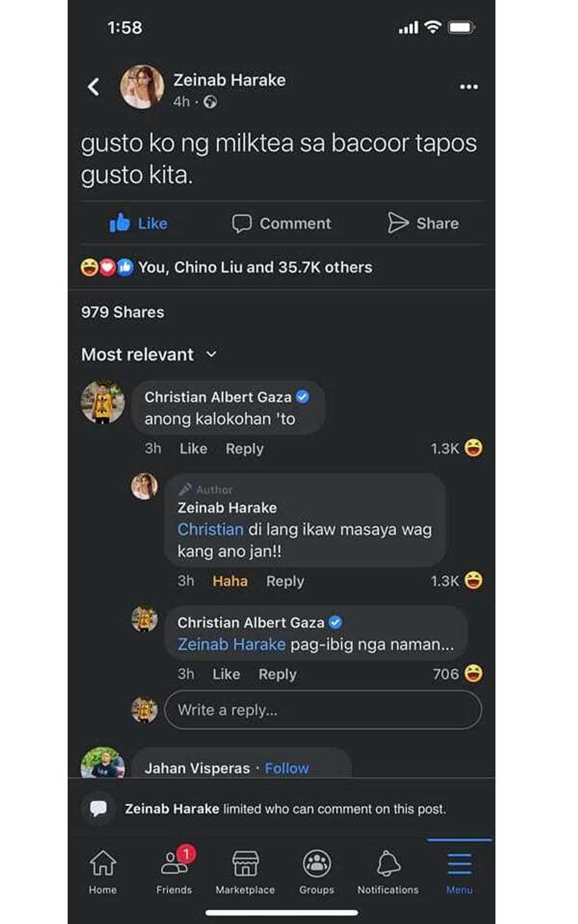Viewport: 578px width, 924px height.
Task: Open the Notifications bell tab
Action: (x=388, y=871)
